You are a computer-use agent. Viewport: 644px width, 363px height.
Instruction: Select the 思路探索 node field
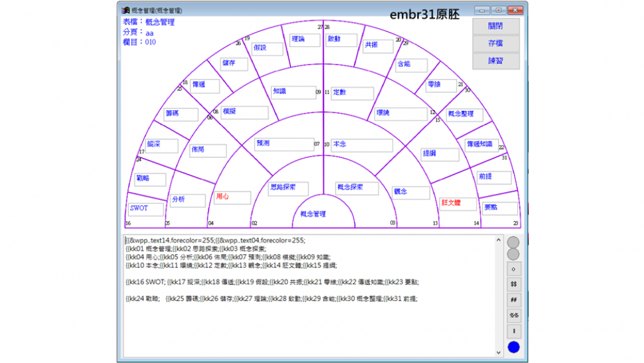click(x=288, y=188)
